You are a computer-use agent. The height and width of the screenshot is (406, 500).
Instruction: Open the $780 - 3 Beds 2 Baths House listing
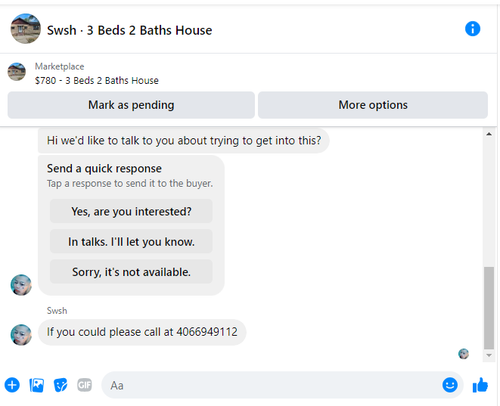pos(97,81)
